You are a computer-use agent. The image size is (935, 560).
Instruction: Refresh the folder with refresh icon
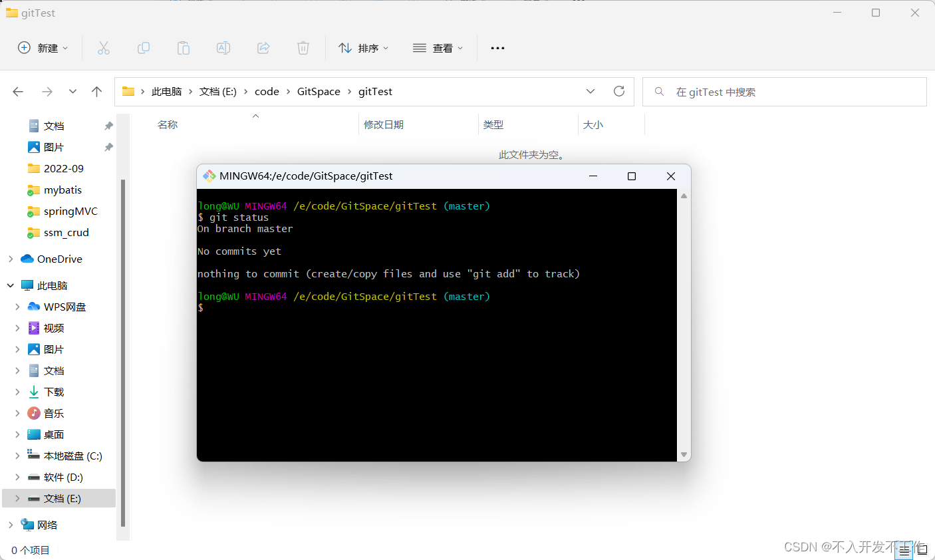[619, 92]
